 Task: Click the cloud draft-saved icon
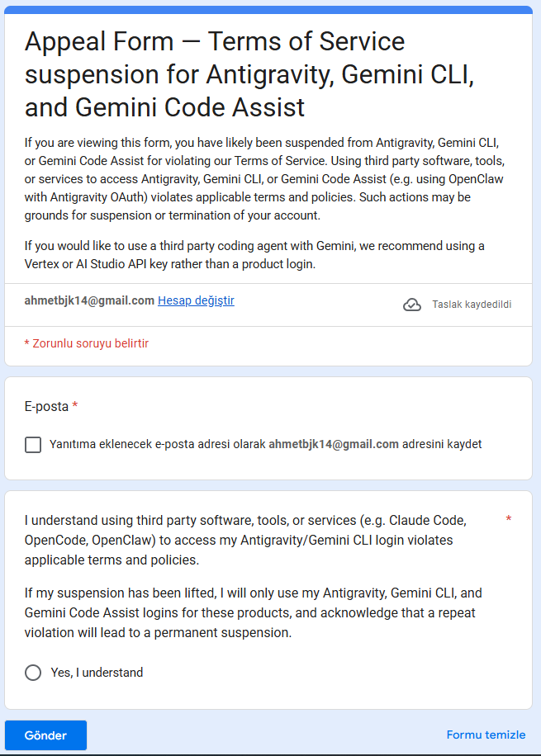coord(411,305)
